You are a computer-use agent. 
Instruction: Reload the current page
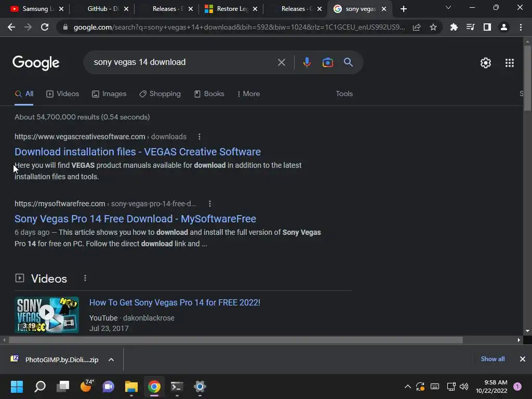pos(45,27)
